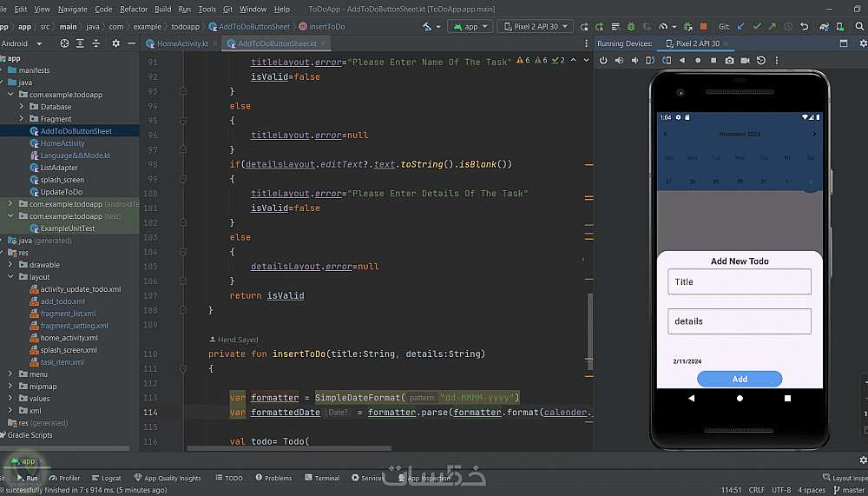Click the emulator volume up icon
Screen dimensions: 868x496
tap(619, 60)
